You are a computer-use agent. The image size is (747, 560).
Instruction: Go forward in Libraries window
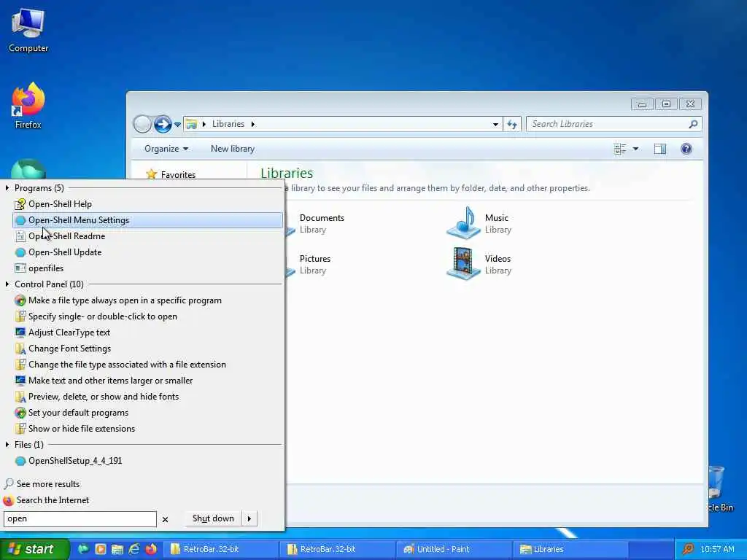point(163,124)
